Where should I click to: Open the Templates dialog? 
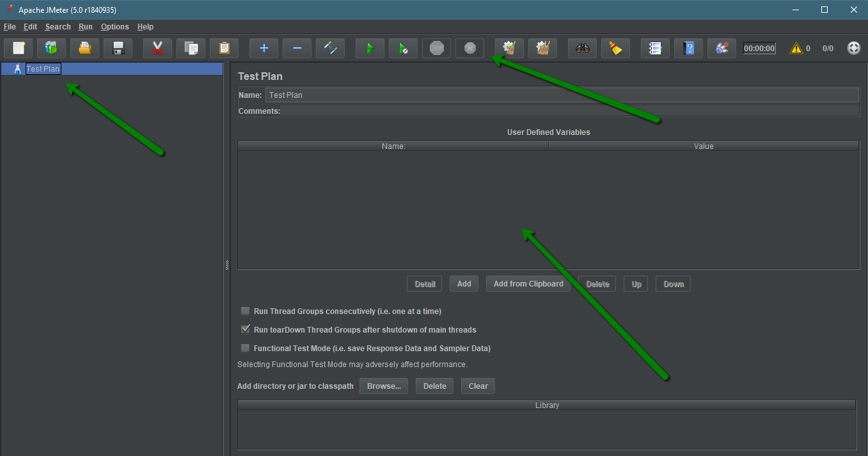(x=51, y=47)
